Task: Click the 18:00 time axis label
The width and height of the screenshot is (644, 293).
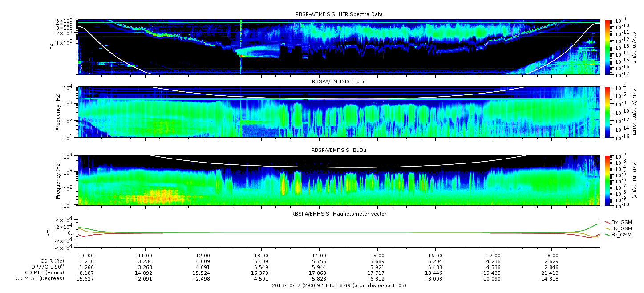Action: [x=551, y=256]
